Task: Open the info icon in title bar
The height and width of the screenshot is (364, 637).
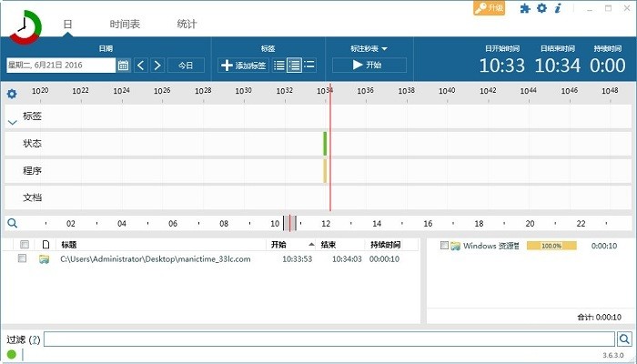Action: pos(558,8)
